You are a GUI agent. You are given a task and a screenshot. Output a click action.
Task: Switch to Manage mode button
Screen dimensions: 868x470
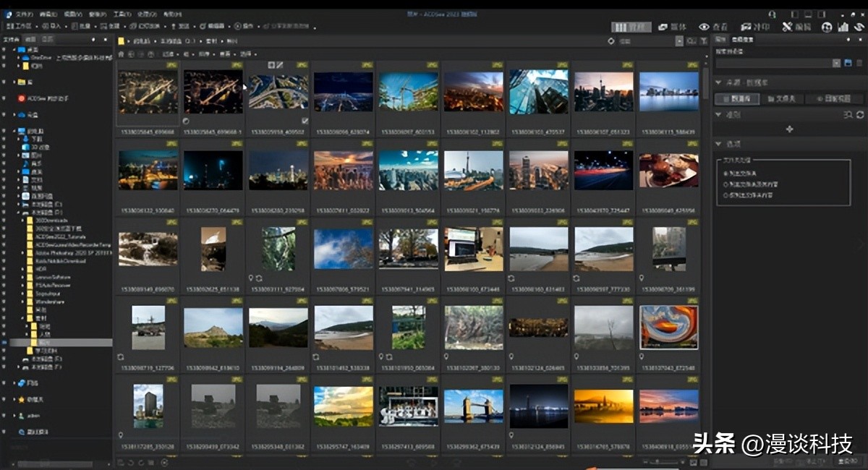click(631, 27)
